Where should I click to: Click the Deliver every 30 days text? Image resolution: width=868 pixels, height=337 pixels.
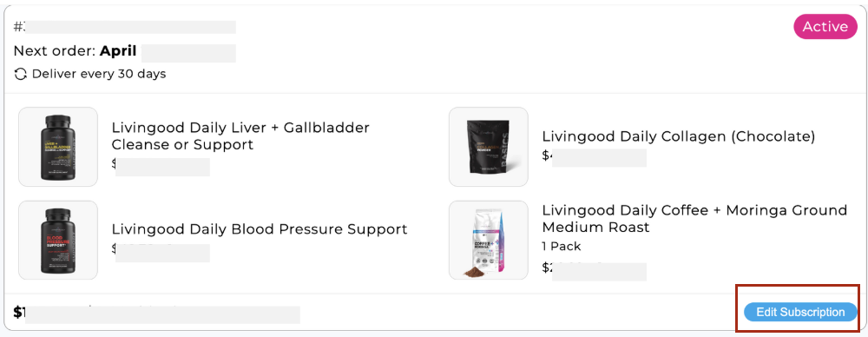click(x=99, y=74)
